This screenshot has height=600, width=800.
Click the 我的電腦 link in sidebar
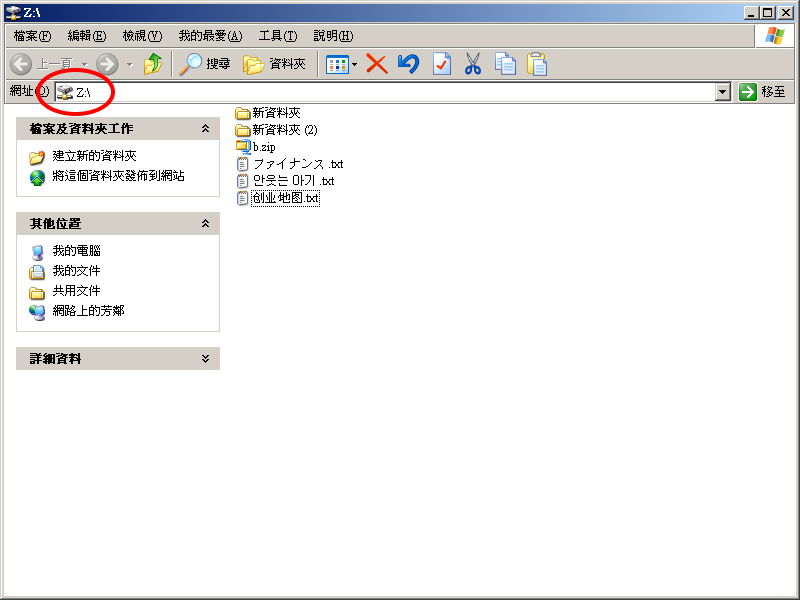pyautogui.click(x=76, y=251)
